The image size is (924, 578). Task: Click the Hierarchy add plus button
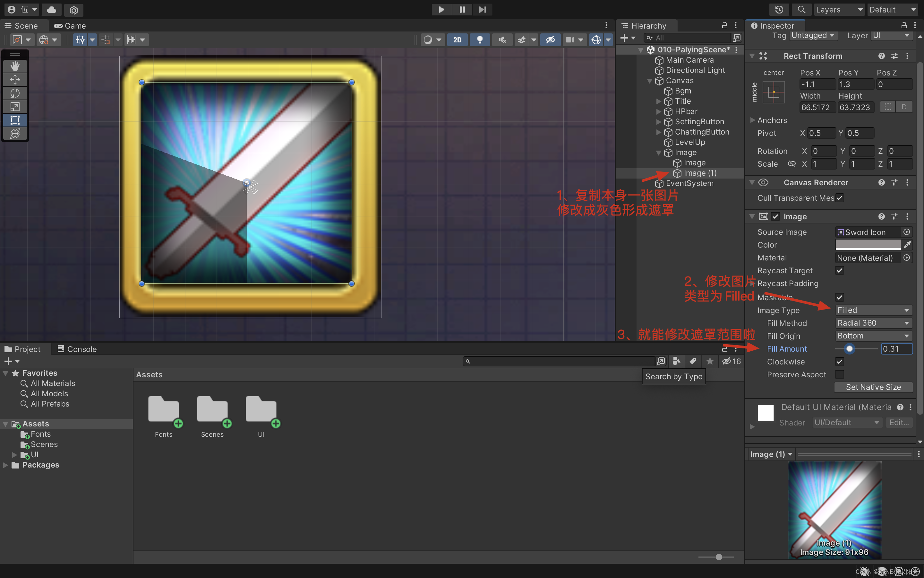click(x=624, y=38)
